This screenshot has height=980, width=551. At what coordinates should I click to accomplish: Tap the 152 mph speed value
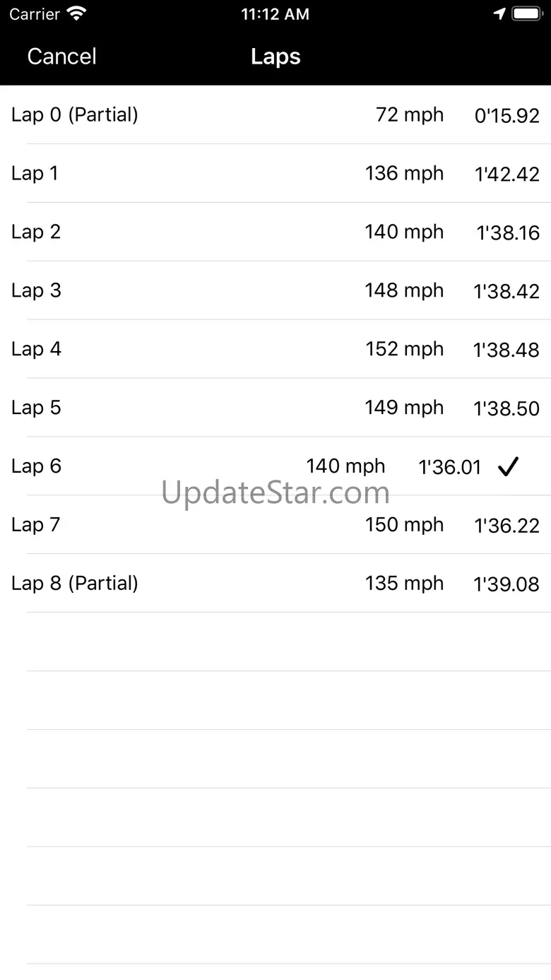[404, 349]
